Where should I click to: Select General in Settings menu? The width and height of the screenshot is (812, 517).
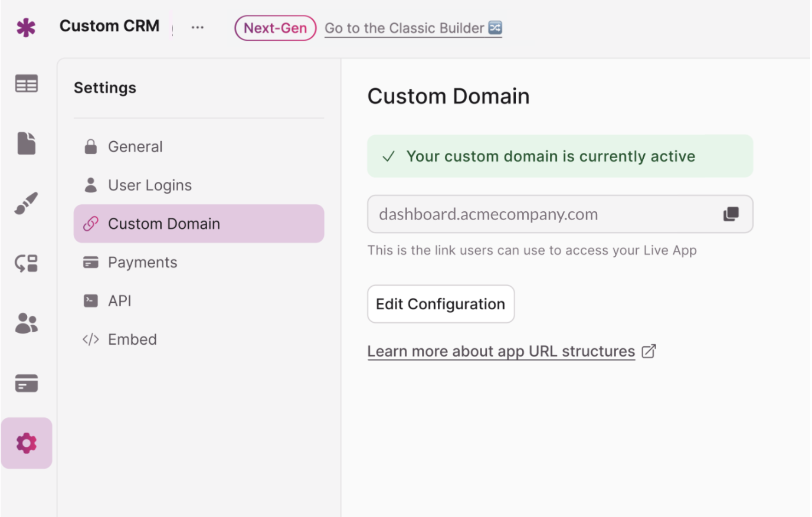(x=135, y=147)
